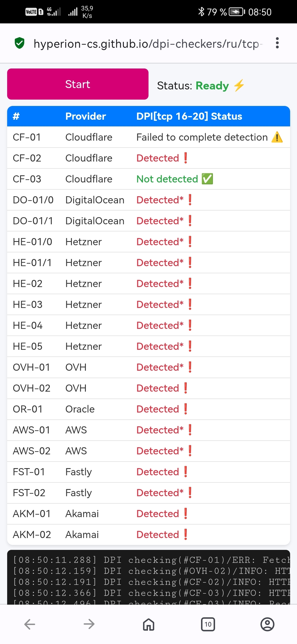Viewport: 297px width, 644px height.
Task: Tap the log line about #OVH-02
Action: click(151, 571)
